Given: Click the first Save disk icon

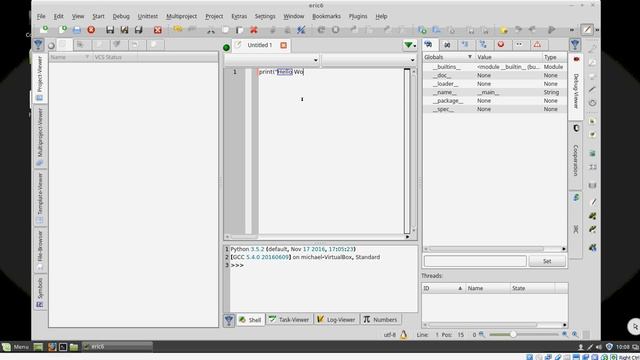Looking at the screenshot, I should (x=110, y=30).
